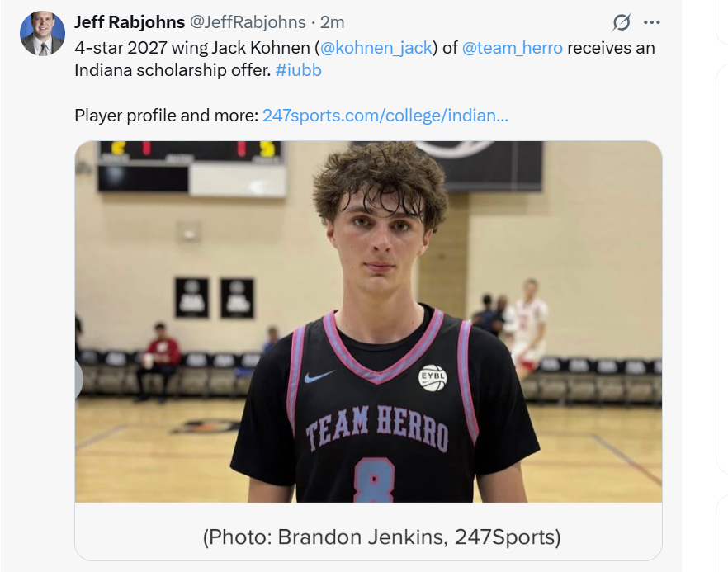The image size is (728, 572).
Task: Follow the 247sports.com/college/indian… link
Action: pyautogui.click(x=385, y=116)
